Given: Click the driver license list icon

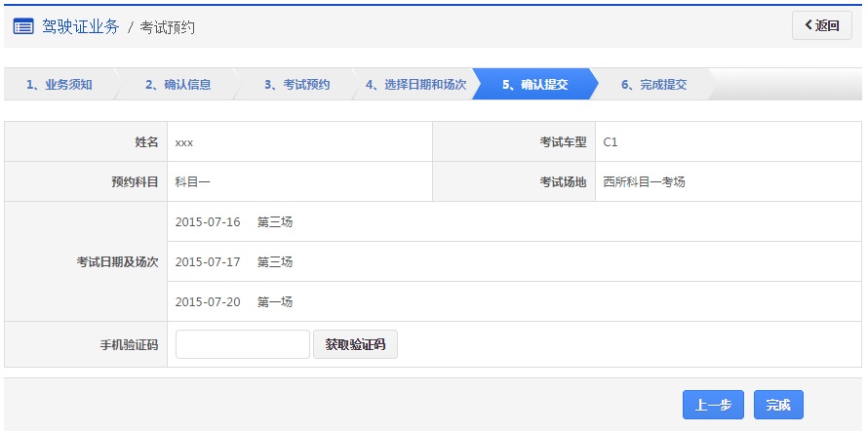Looking at the screenshot, I should 23,26.
